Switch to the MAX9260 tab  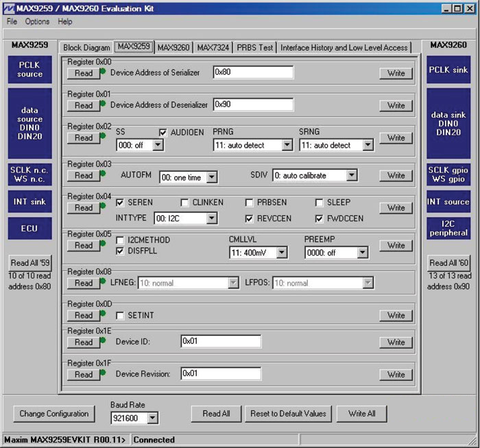(173, 48)
